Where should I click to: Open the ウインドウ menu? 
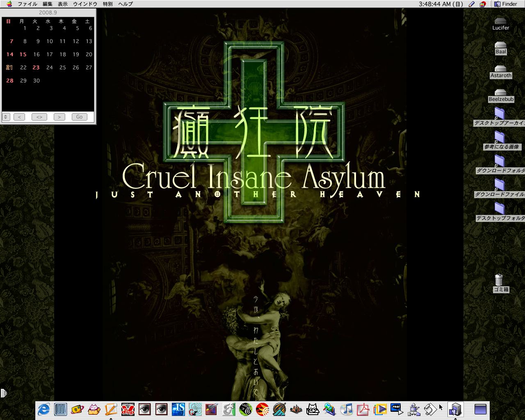[x=85, y=4]
